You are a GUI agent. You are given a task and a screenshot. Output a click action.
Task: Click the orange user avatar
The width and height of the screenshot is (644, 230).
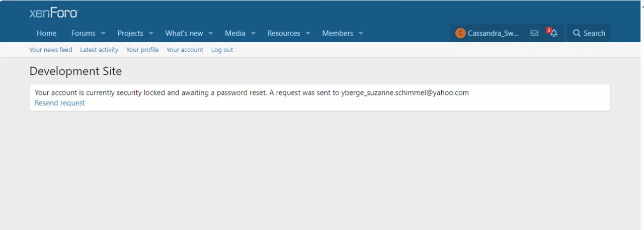[460, 33]
